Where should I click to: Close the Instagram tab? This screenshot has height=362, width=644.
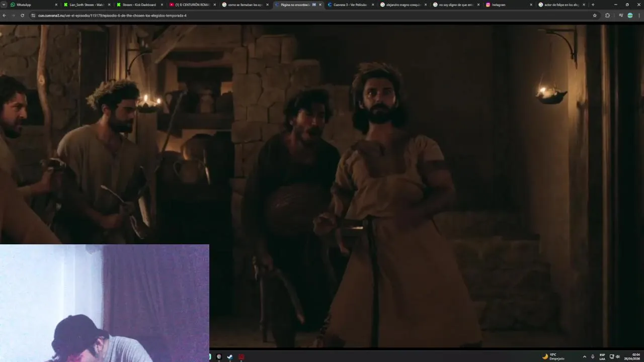[x=531, y=5]
